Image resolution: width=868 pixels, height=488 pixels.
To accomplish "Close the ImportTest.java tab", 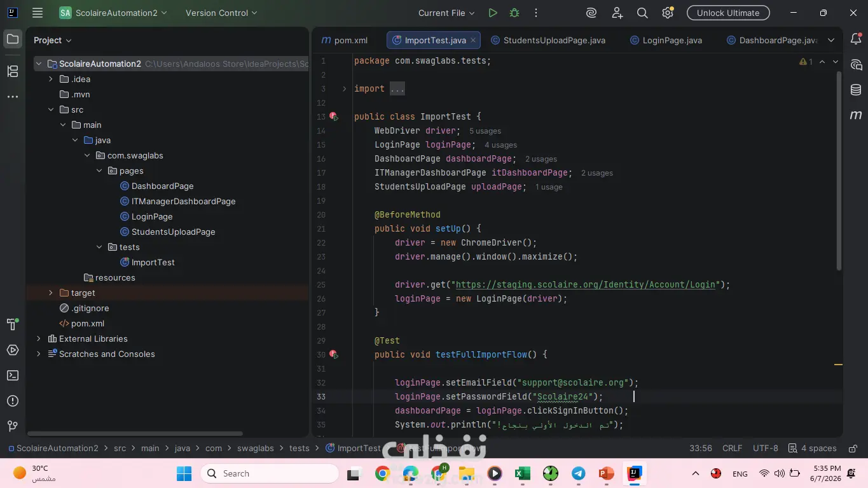I will (473, 40).
